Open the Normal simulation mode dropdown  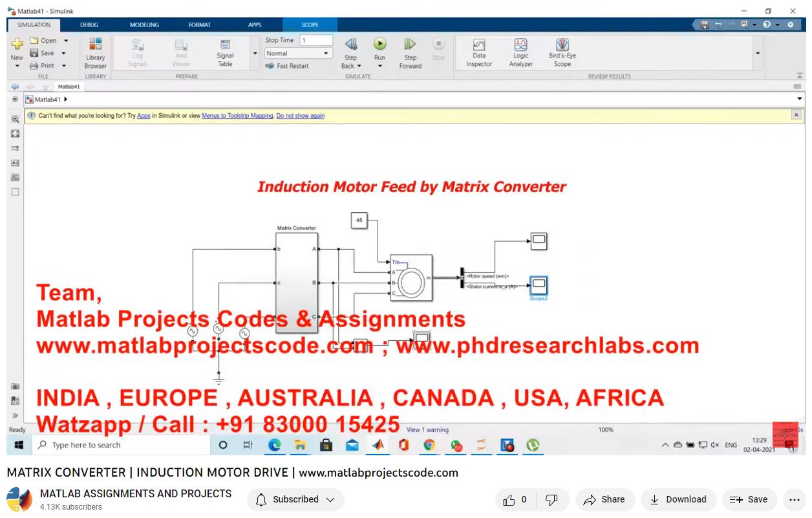[x=298, y=54]
